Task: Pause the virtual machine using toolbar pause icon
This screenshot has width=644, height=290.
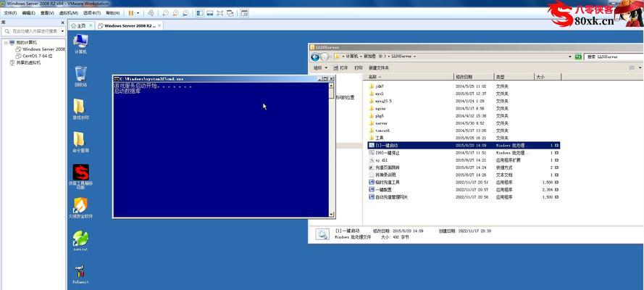Action: [x=131, y=13]
